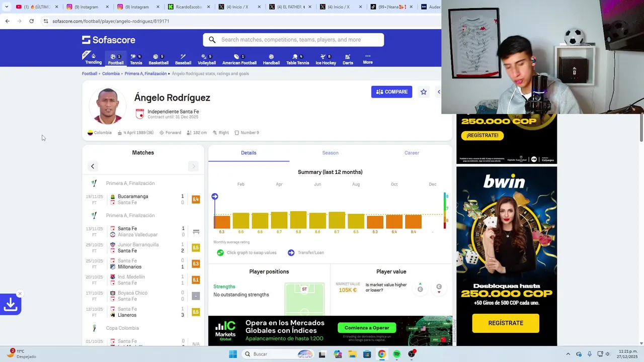This screenshot has width=644, height=362.
Task: Vote market value higher
Action: [x=420, y=288]
